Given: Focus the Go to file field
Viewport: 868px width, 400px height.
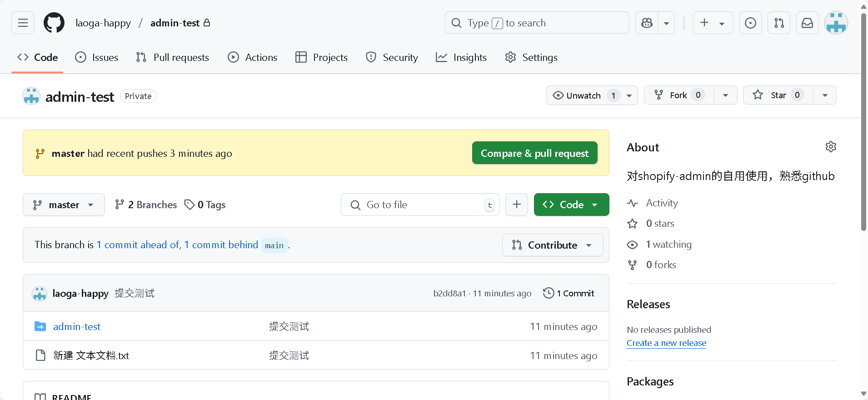Looking at the screenshot, I should (x=420, y=205).
